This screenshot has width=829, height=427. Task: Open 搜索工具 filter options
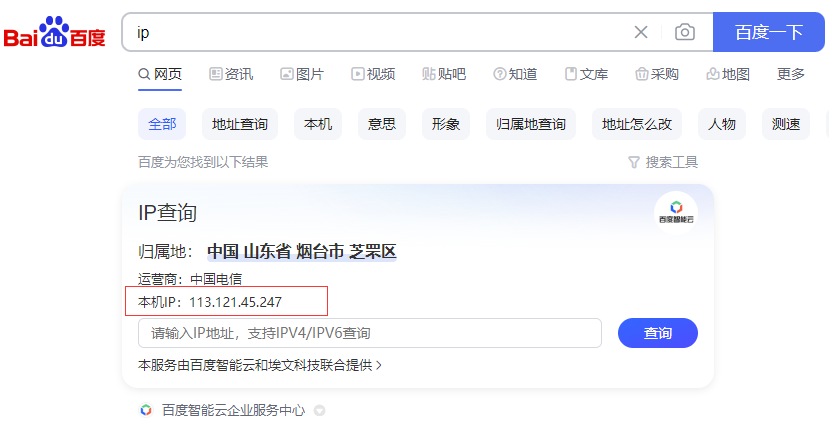[663, 162]
